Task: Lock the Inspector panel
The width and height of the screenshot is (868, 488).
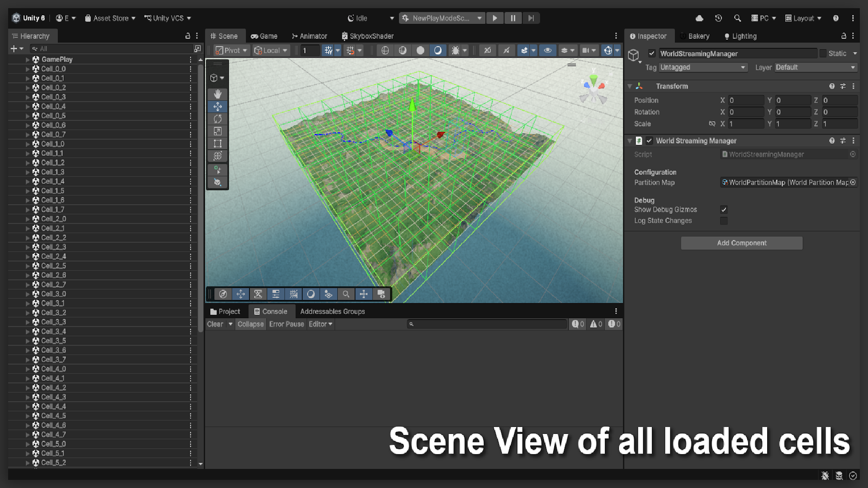Action: [844, 36]
